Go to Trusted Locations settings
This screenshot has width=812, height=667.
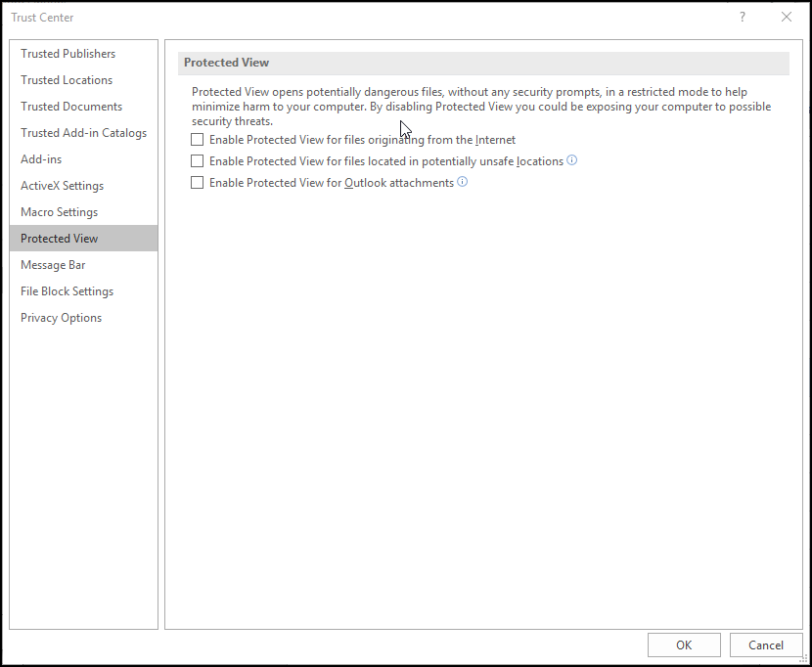click(x=67, y=80)
